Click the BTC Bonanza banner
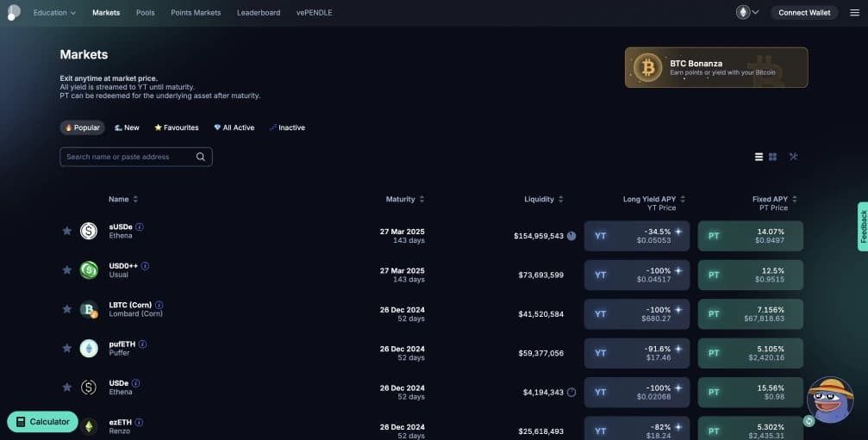 pyautogui.click(x=716, y=67)
